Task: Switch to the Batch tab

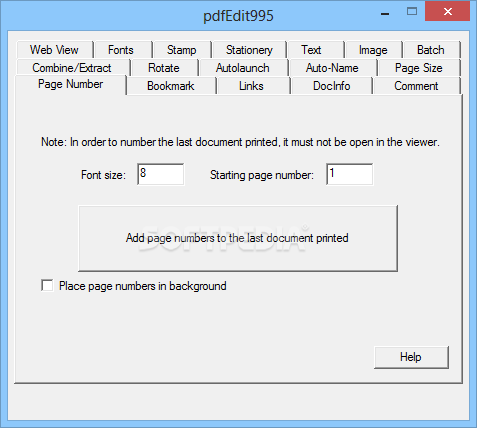Action: [x=431, y=50]
